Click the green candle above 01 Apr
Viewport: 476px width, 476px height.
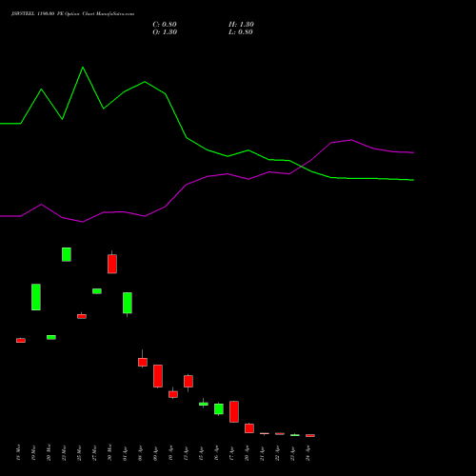(x=128, y=303)
